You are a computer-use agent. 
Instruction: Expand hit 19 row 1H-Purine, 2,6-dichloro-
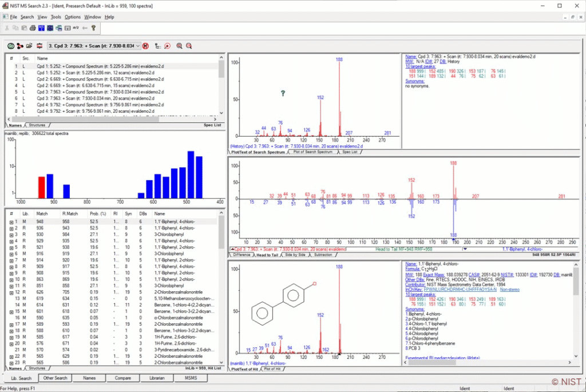pyautogui.click(x=11, y=337)
